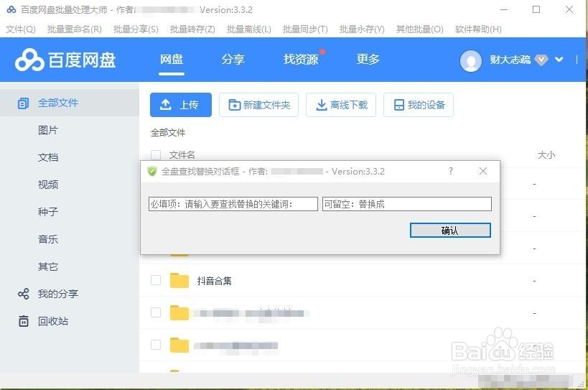Open the 软件帮助(H) menu
The height and width of the screenshot is (390, 588).
478,29
